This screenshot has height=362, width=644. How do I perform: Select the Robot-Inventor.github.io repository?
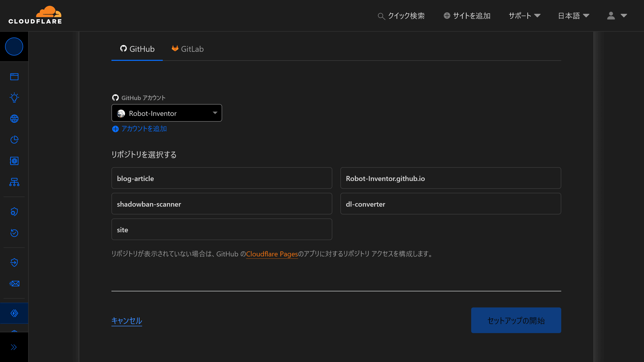(x=451, y=178)
